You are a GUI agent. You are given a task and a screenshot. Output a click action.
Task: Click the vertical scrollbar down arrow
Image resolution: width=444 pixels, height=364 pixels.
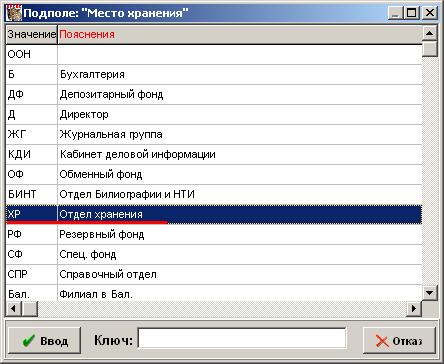(430, 293)
